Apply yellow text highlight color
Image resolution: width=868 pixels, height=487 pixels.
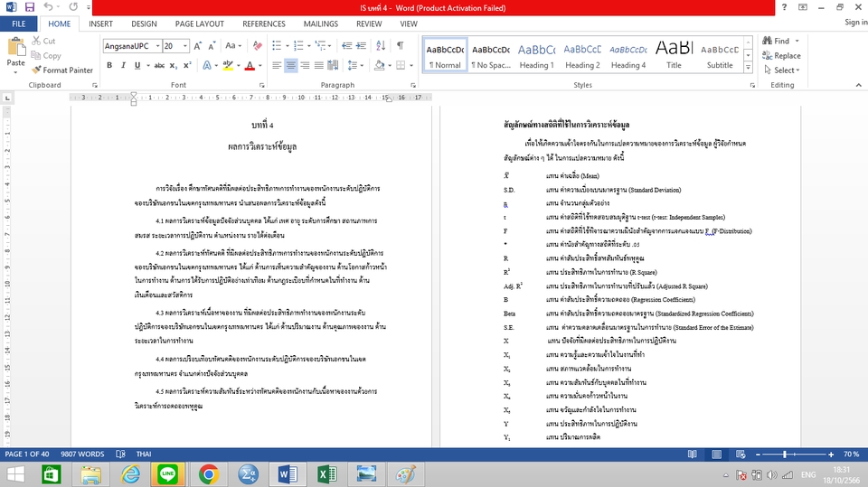228,65
